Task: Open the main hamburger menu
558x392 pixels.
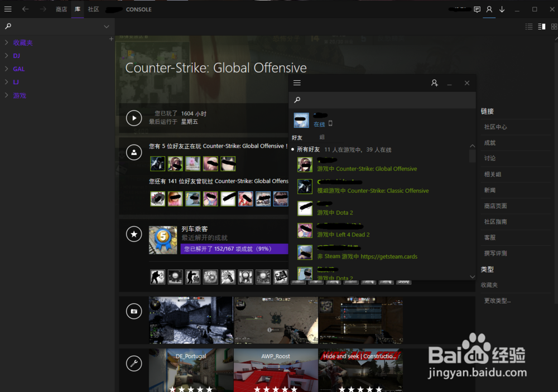Action: click(x=8, y=9)
